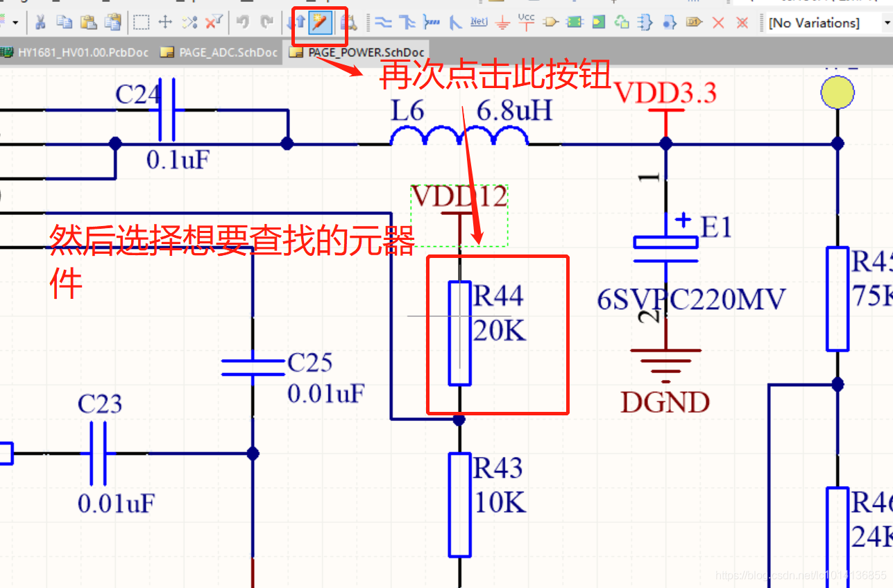Select the Place Harness Entry tool
Viewport: 893px width, 588px height.
tap(669, 22)
